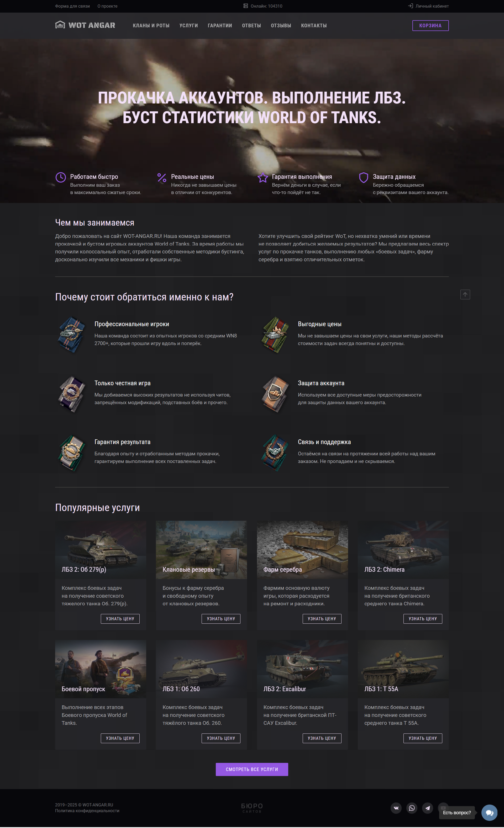The width and height of the screenshot is (504, 828).
Task: Click the handshake medal for Связь и поддержка
Action: point(275,453)
